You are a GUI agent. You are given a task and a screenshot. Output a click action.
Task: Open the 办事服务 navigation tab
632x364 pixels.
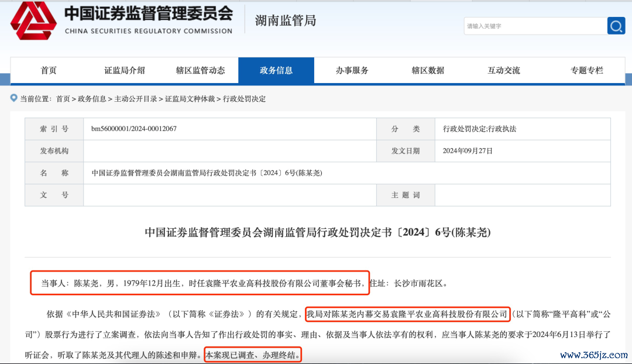coord(352,71)
